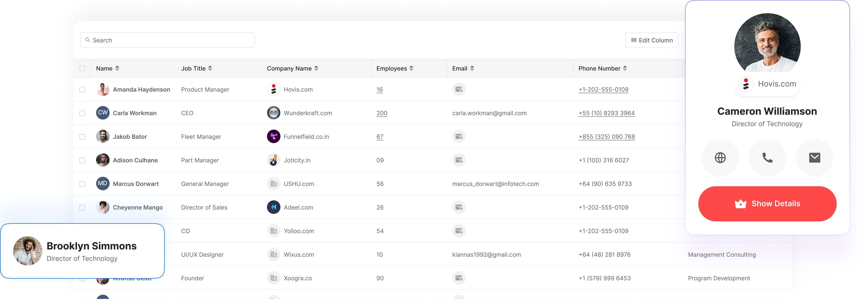Click the phone call icon on Cameron's card
Viewport: 868px width, 305px height.
(767, 158)
